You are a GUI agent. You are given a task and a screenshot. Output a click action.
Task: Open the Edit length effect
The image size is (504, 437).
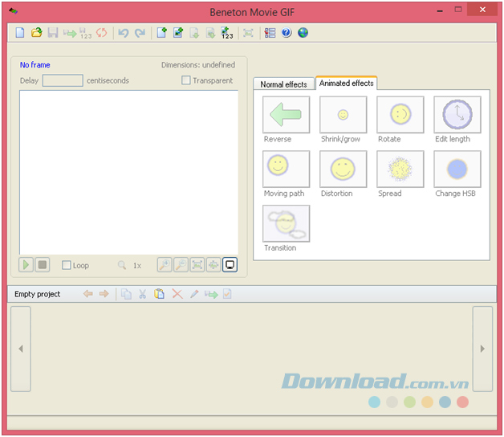[457, 115]
